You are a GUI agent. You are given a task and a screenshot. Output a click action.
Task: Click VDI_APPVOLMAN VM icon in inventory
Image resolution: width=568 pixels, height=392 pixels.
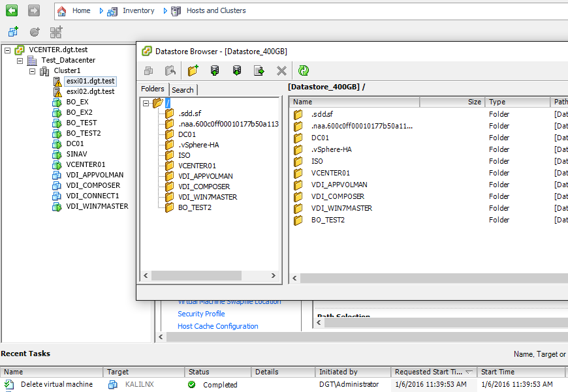57,175
